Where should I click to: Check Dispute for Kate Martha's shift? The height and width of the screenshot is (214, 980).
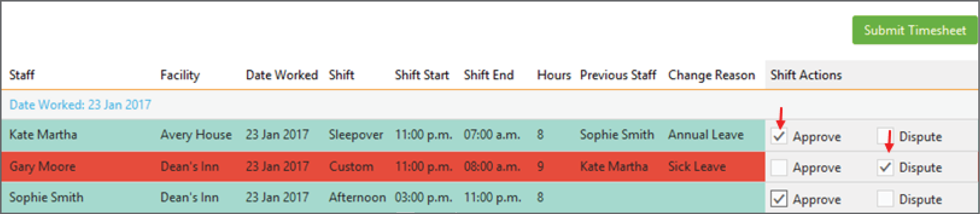coord(885,136)
